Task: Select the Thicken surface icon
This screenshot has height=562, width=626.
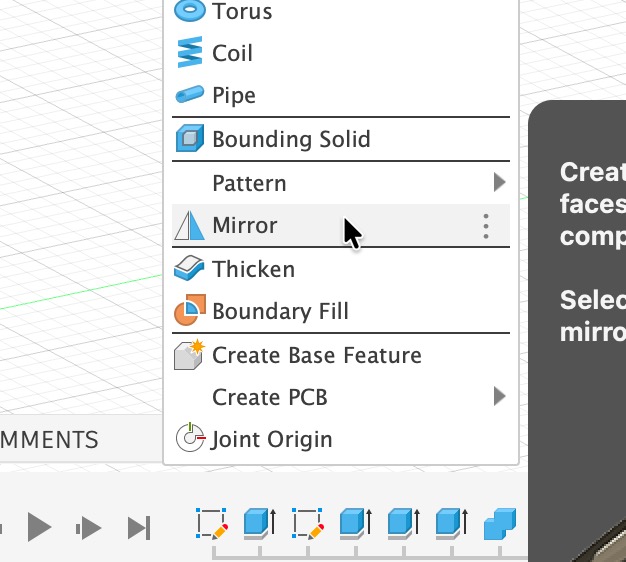Action: tap(189, 269)
